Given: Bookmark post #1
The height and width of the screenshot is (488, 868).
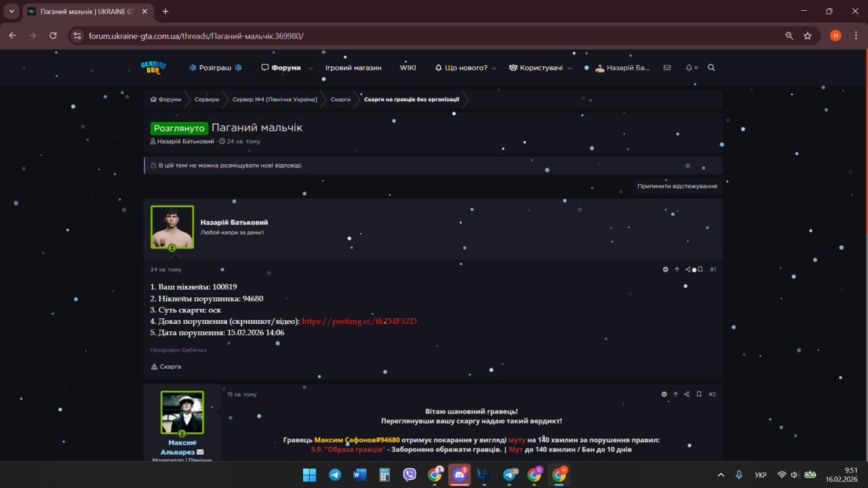Looking at the screenshot, I should click(700, 269).
